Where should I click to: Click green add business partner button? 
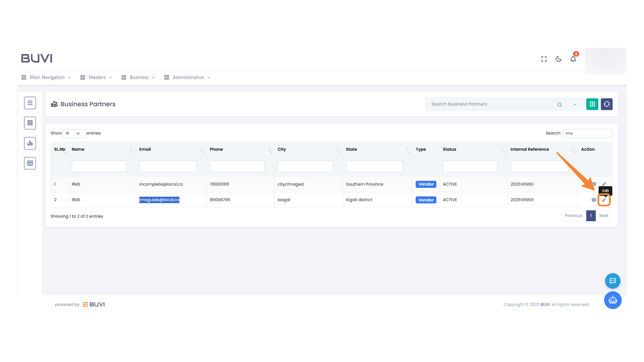[592, 104]
